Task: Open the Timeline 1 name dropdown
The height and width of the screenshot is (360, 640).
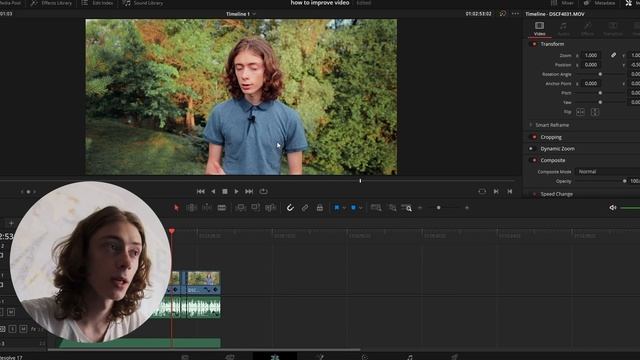Action: (241, 14)
